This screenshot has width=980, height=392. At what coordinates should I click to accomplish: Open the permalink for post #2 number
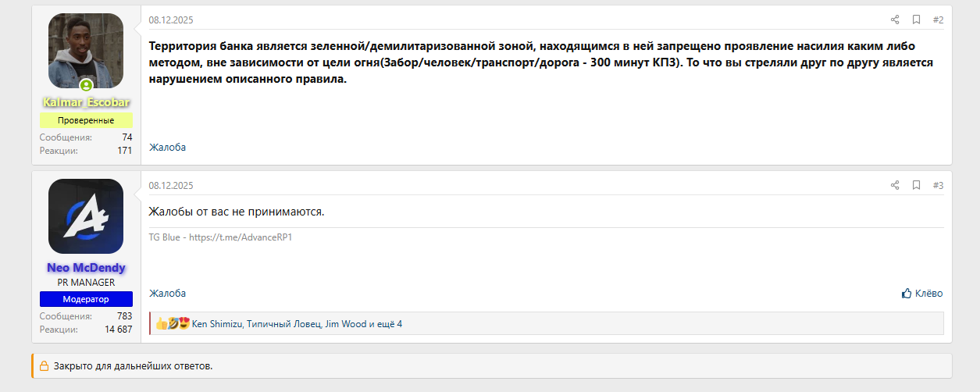938,20
